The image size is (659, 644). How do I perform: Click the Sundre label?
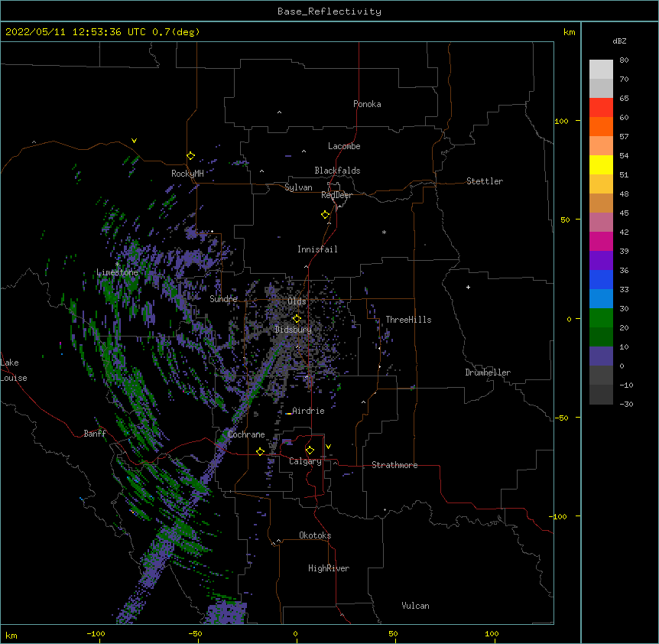click(223, 299)
